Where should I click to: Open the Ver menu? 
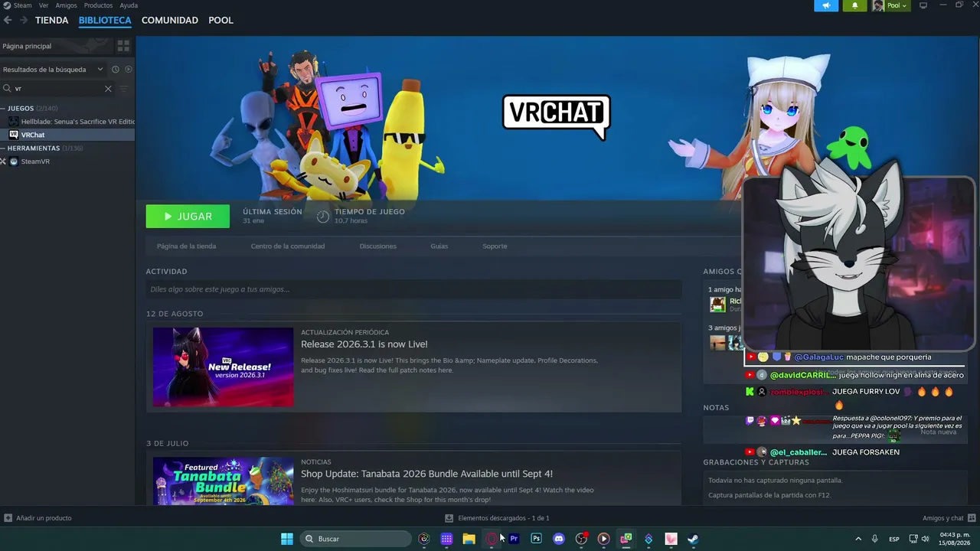click(44, 5)
